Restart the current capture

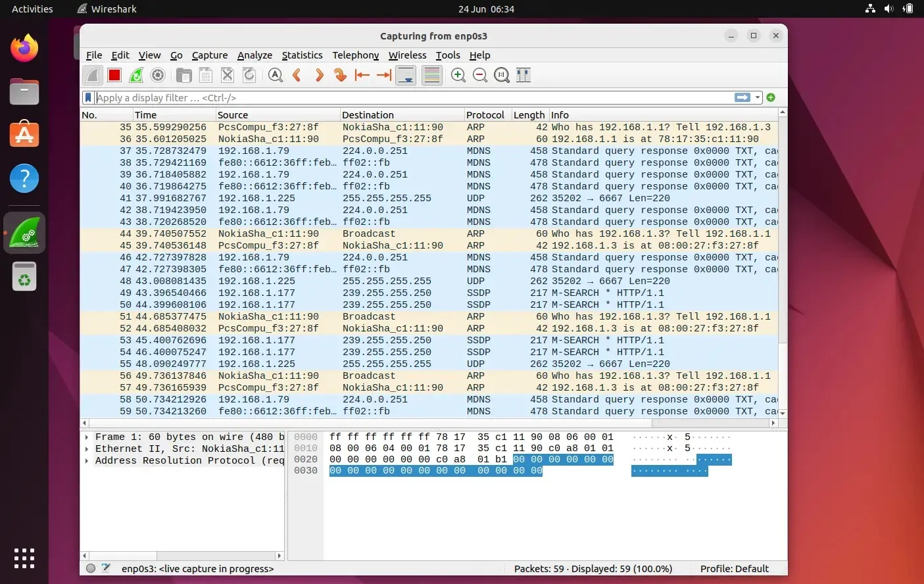pyautogui.click(x=135, y=75)
